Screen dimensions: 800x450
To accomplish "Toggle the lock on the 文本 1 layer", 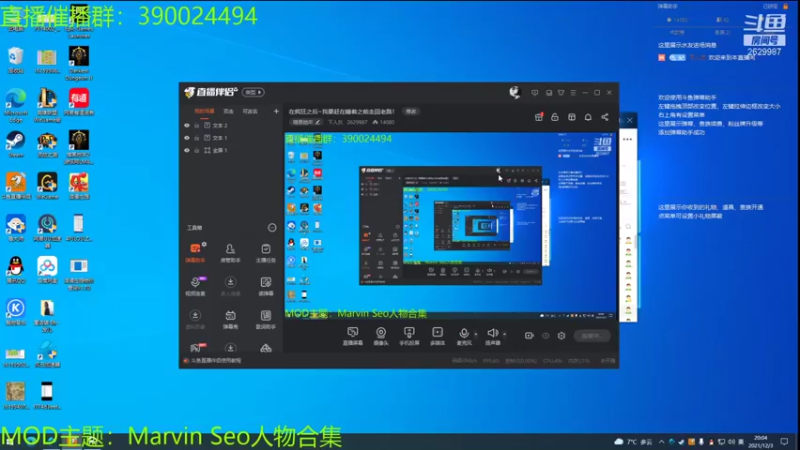I will [196, 138].
